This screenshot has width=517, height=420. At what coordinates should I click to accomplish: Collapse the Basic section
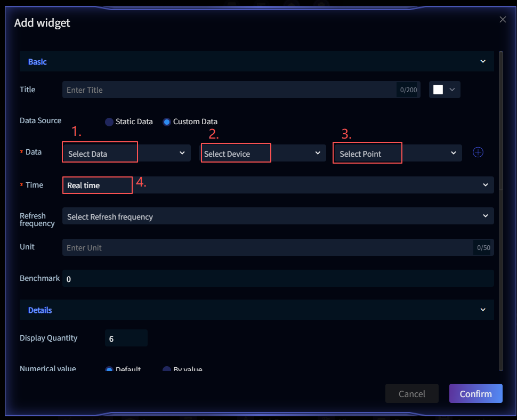[x=483, y=62]
